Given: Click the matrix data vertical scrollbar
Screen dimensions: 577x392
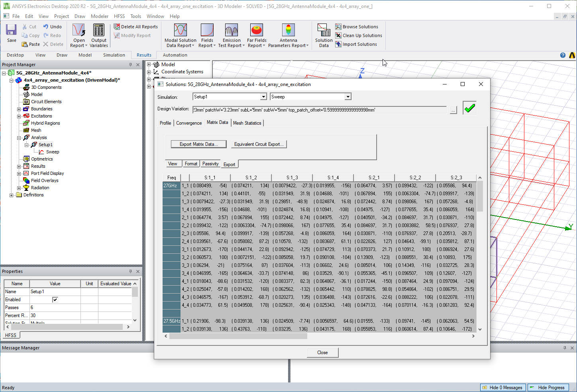Looking at the screenshot, I should pyautogui.click(x=480, y=196).
